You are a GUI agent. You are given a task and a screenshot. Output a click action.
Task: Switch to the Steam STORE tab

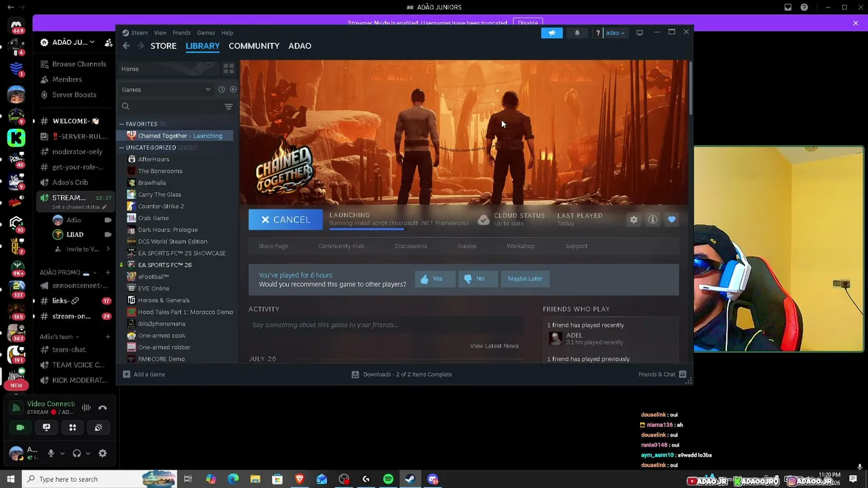[x=163, y=46]
